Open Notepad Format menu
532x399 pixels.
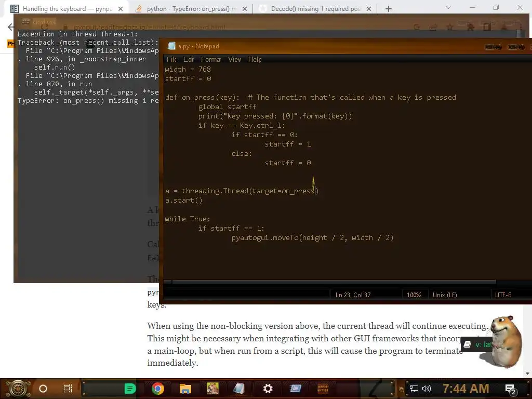(210, 59)
